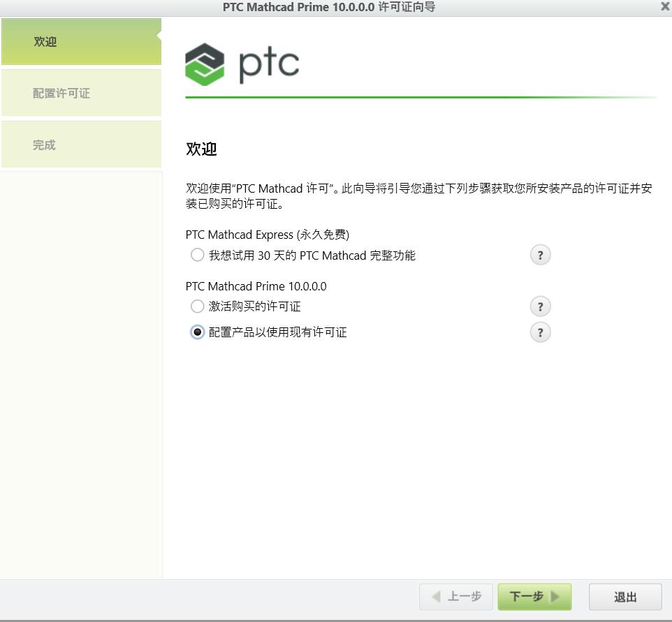Select 配置产品以使用现有许可证 option

(x=196, y=332)
